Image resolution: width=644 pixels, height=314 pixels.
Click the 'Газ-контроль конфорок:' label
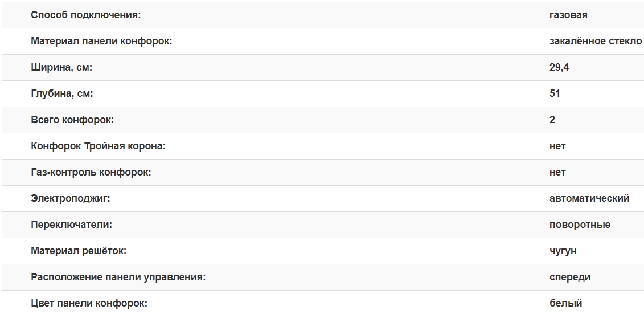coord(91,173)
